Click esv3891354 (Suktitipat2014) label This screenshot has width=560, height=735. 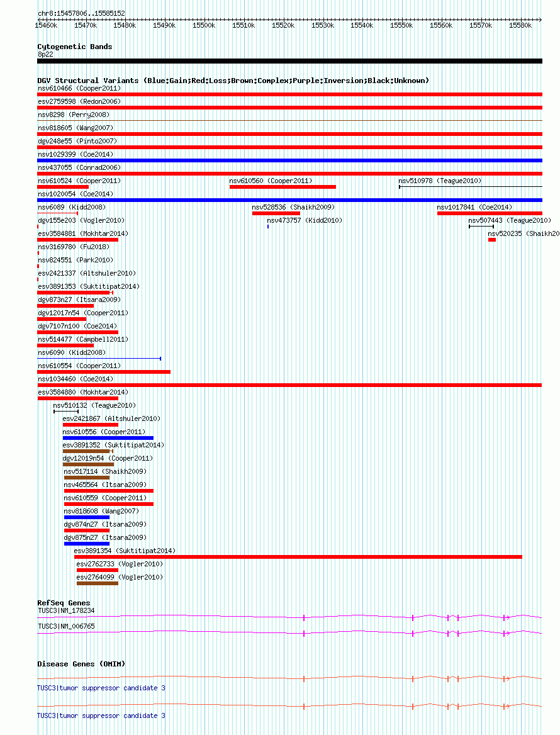coord(125,551)
